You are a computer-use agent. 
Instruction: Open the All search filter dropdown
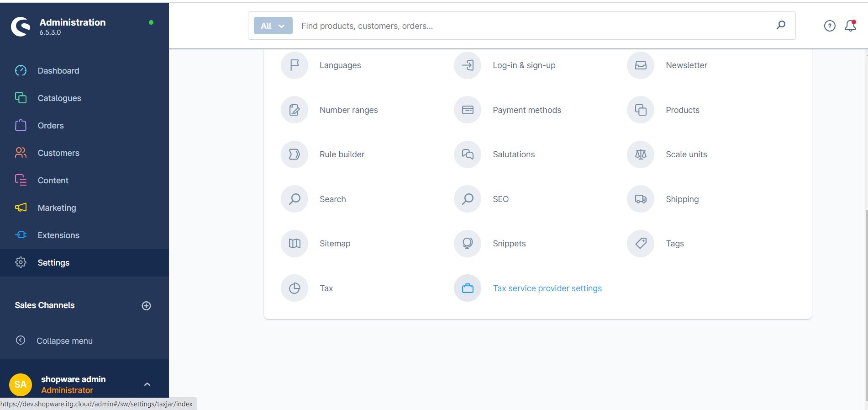(x=273, y=26)
